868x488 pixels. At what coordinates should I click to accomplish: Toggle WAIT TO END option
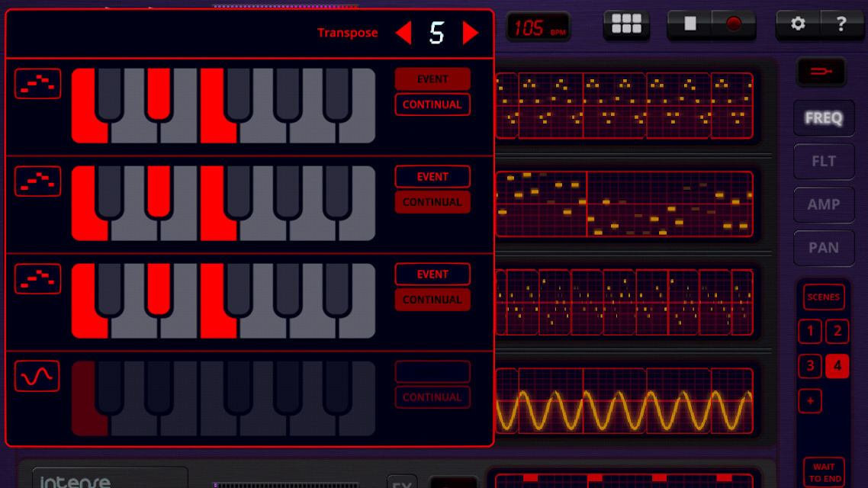click(x=825, y=473)
